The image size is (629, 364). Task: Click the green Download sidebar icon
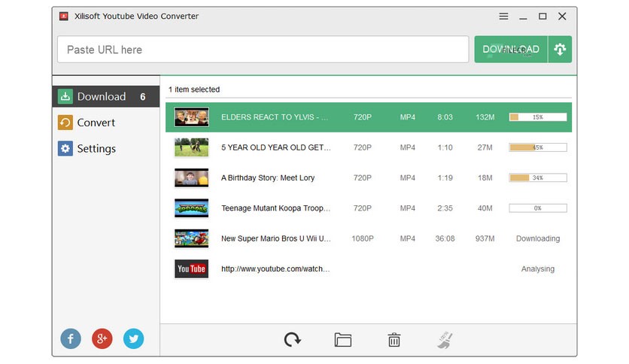[65, 96]
